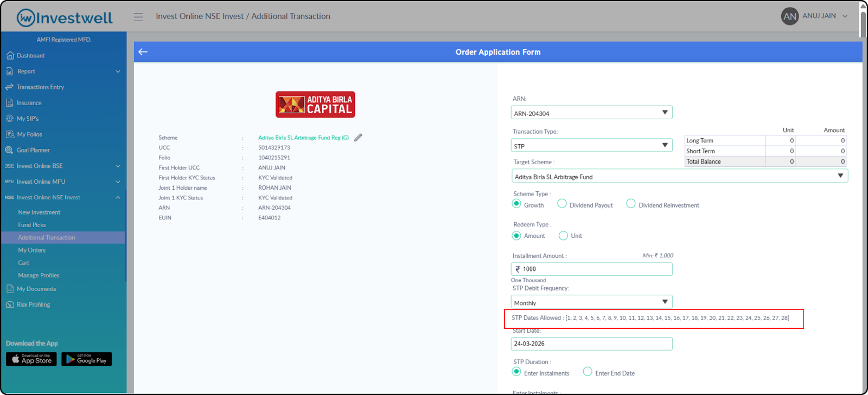Open Dashboard from the sidebar
The image size is (868, 395).
click(30, 55)
